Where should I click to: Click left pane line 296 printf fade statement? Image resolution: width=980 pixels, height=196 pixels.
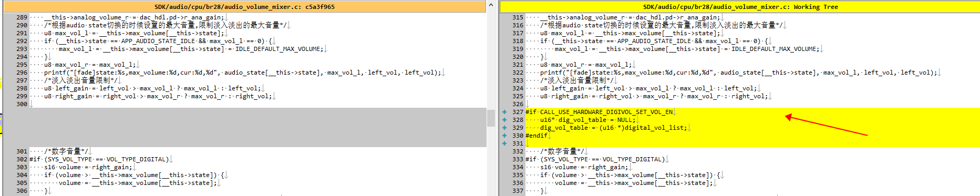pyautogui.click(x=243, y=73)
